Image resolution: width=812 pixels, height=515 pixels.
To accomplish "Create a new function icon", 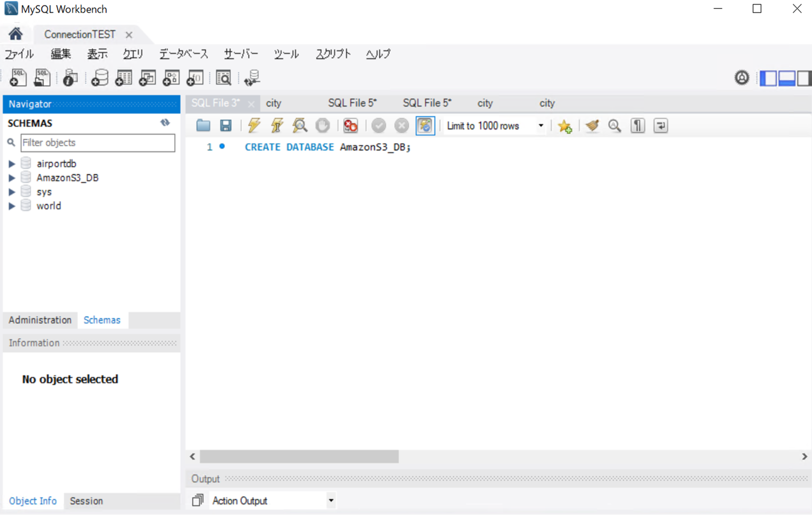I will click(x=195, y=78).
